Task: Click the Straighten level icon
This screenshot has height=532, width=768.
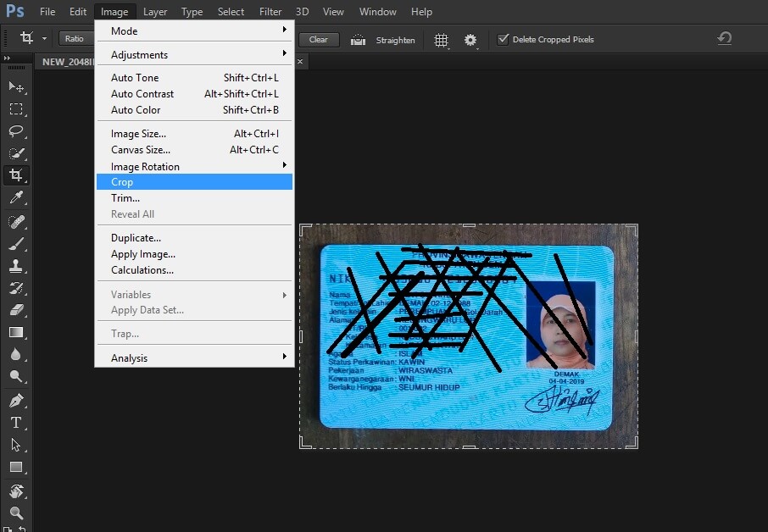Action: [358, 40]
